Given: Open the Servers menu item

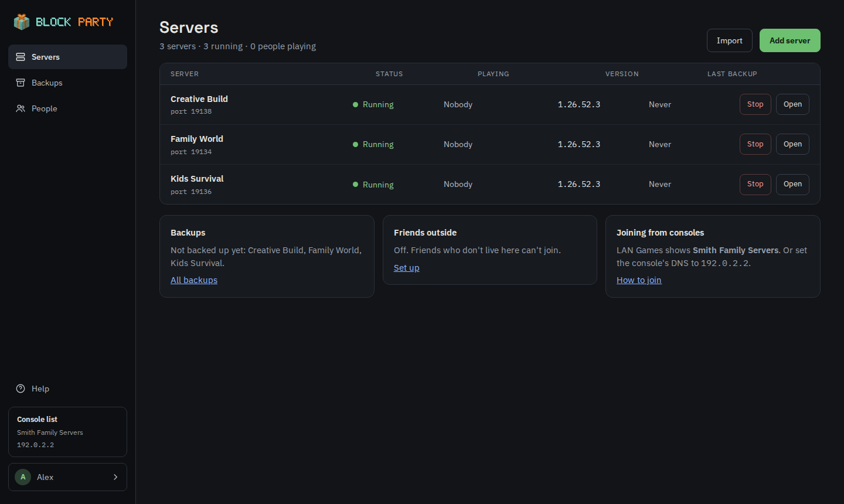Looking at the screenshot, I should [67, 57].
